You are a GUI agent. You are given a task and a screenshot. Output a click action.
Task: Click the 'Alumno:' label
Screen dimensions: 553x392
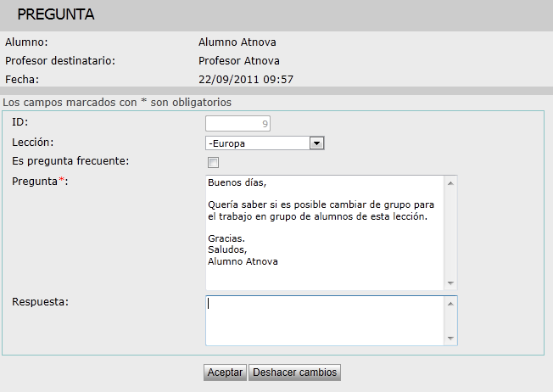[x=26, y=42]
